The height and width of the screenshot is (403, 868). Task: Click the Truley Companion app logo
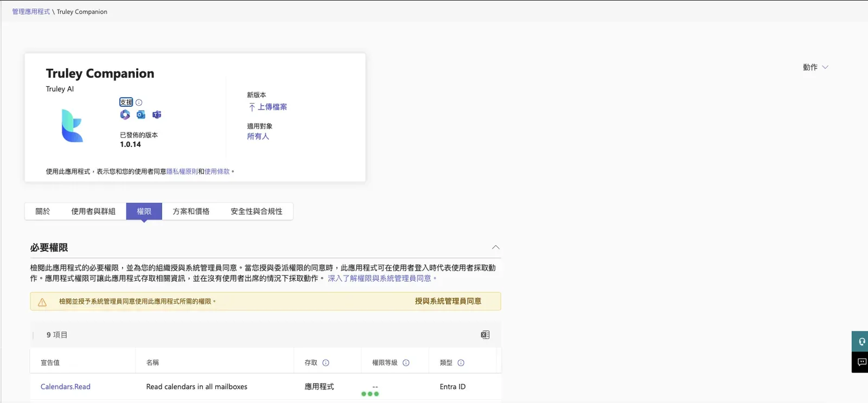[x=72, y=125]
